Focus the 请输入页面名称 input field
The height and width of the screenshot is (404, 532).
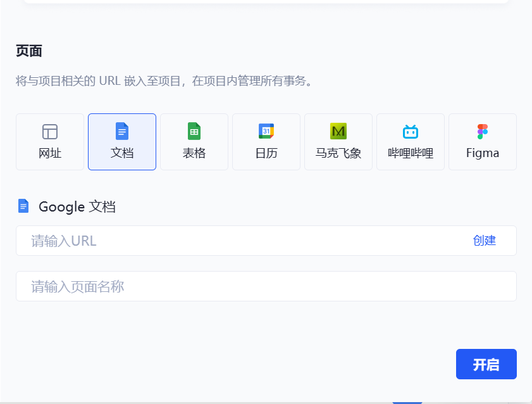pos(266,287)
